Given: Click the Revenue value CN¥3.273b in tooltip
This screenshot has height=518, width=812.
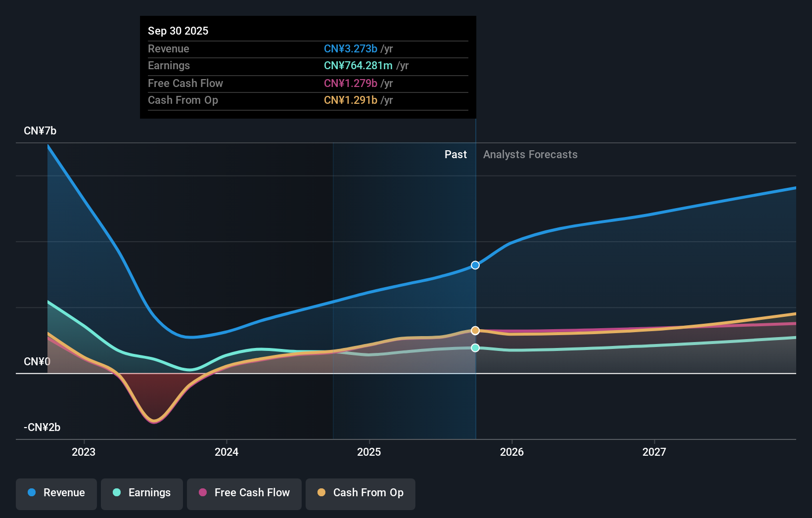Looking at the screenshot, I should [350, 49].
